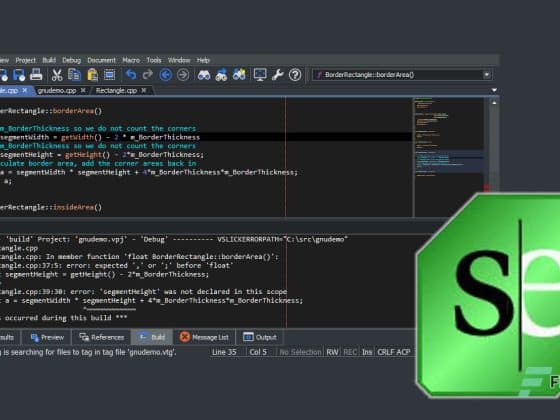560x420 pixels.
Task: Switch to the Rectangle.cpp tab
Action: (116, 91)
